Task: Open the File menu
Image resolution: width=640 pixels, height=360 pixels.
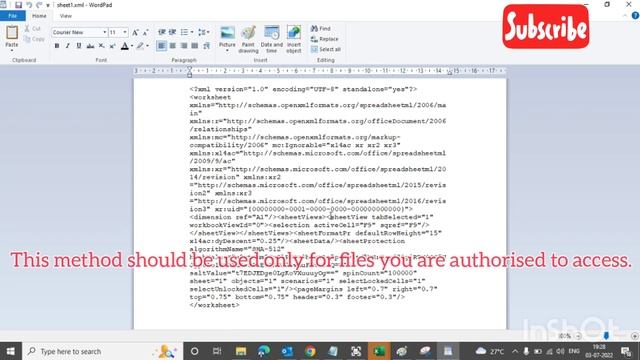Action: click(x=13, y=16)
